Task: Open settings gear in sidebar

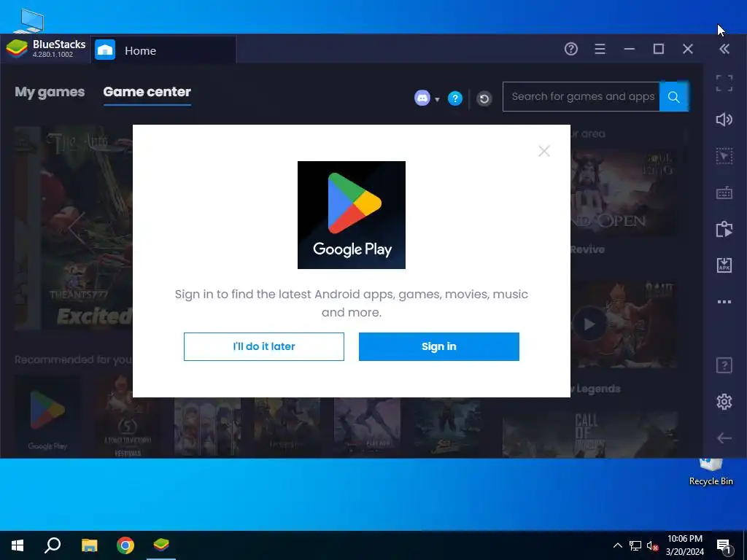Action: [724, 402]
